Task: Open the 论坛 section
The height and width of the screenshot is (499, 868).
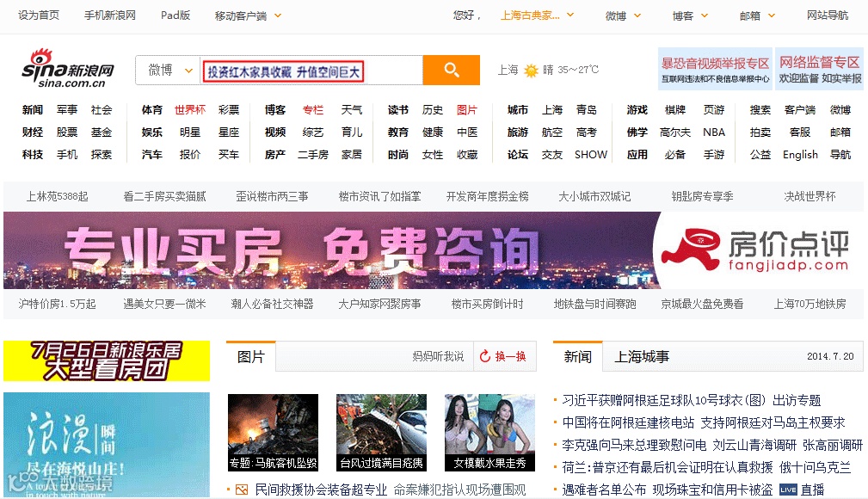Action: point(518,154)
